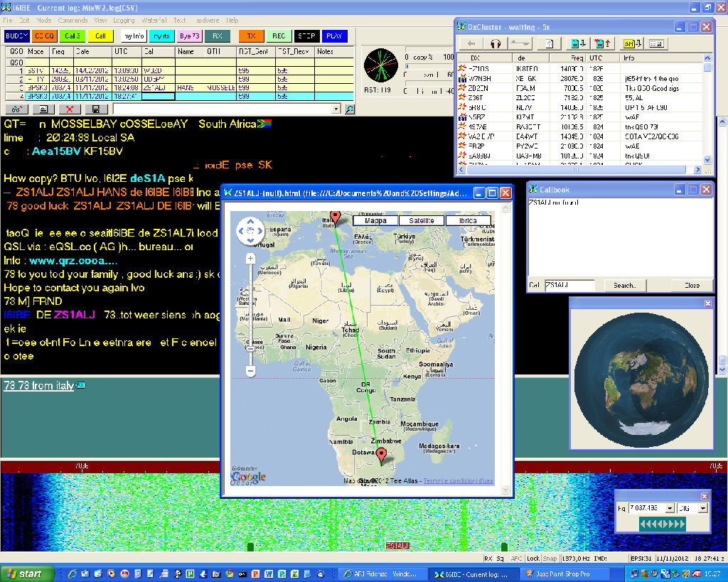Click the XP Start button
Viewport: 728px width, 582px height.
coord(26,574)
